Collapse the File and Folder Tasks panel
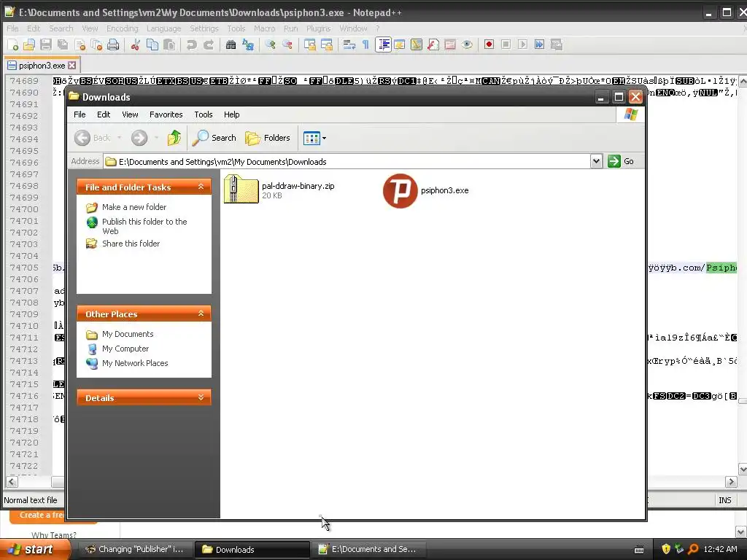 (201, 187)
